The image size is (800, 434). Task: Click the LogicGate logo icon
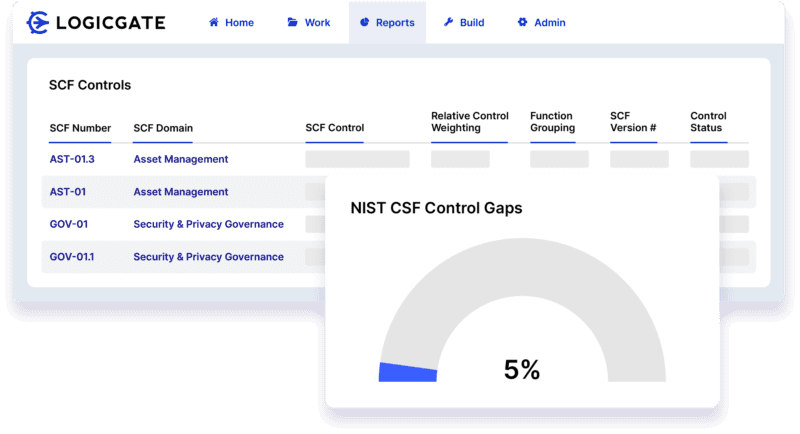(38, 22)
